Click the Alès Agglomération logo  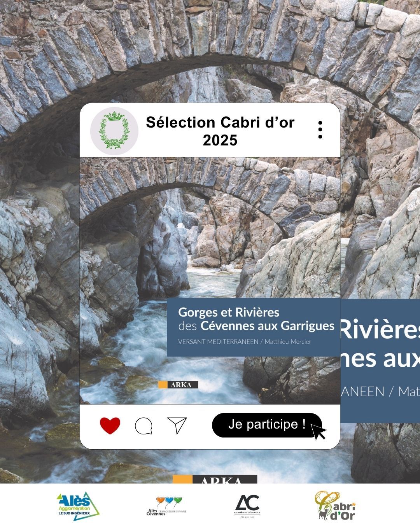point(78,506)
